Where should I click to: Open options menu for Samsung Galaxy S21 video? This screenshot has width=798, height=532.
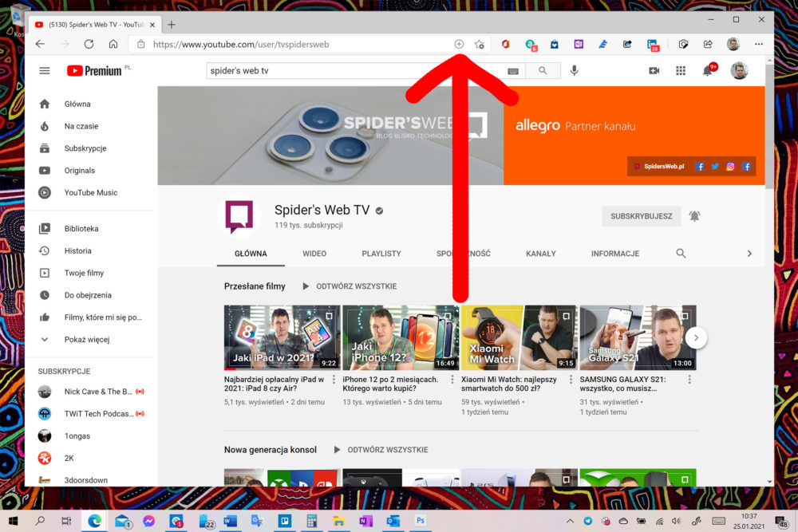coord(689,380)
